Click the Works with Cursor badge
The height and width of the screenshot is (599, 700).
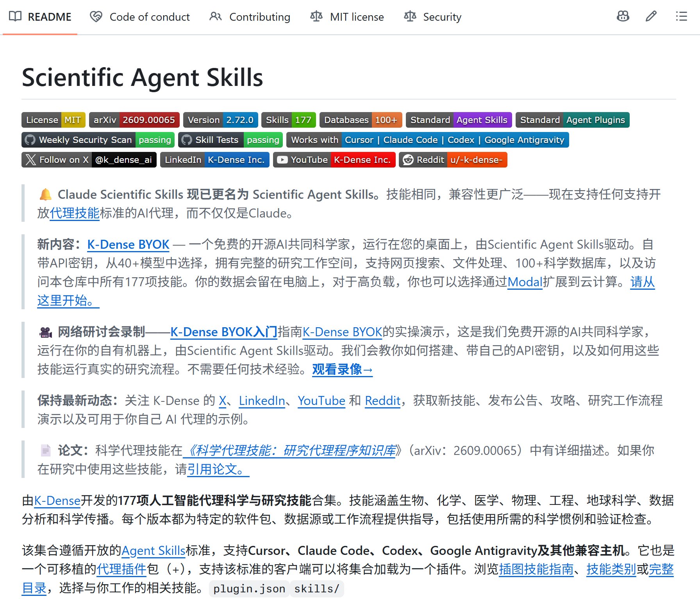pos(428,140)
